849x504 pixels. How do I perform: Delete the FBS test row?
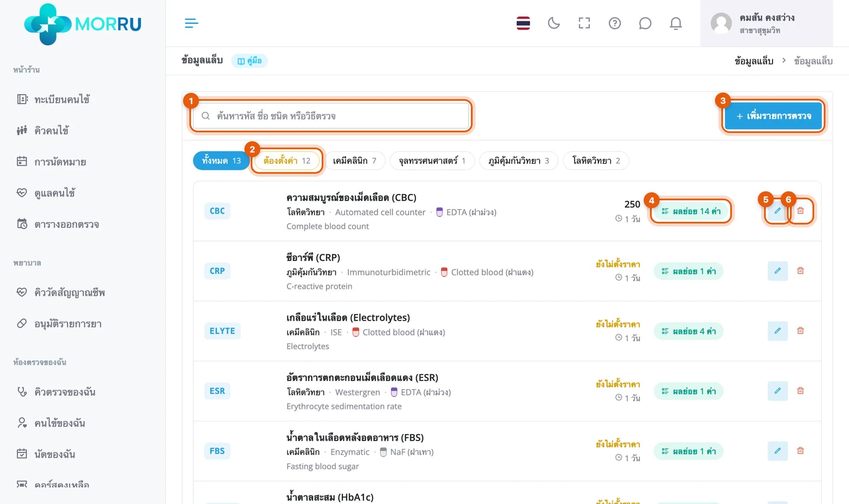tap(800, 451)
